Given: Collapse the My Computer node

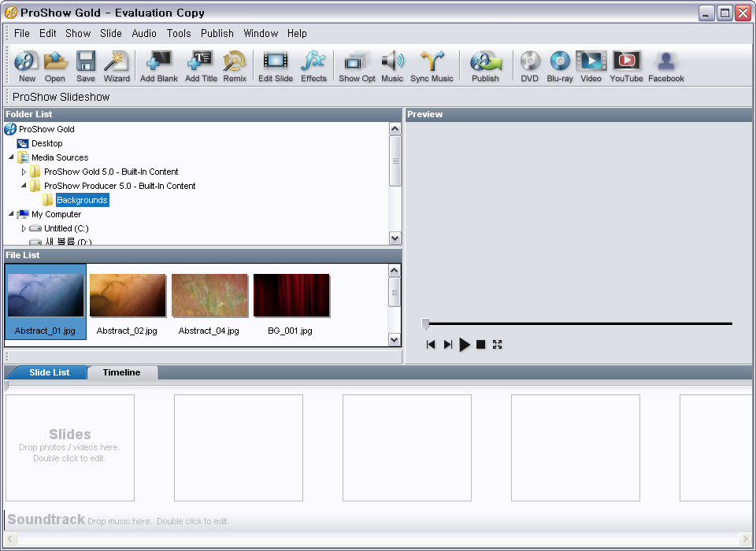Looking at the screenshot, I should point(11,214).
